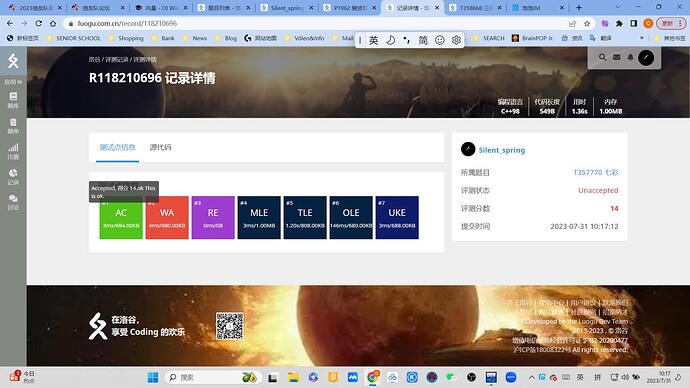
Task: Toggle the 英 input mode in IME bar
Action: pos(374,40)
